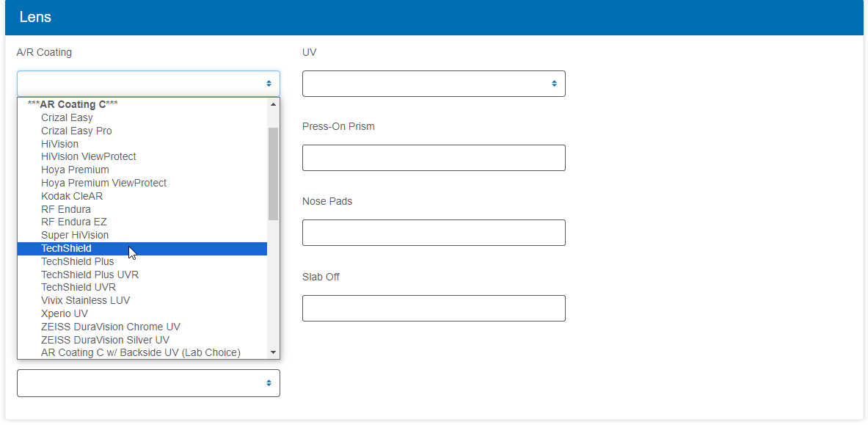Image resolution: width=868 pixels, height=425 pixels.
Task: Click the Nose Pads label
Action: click(327, 201)
